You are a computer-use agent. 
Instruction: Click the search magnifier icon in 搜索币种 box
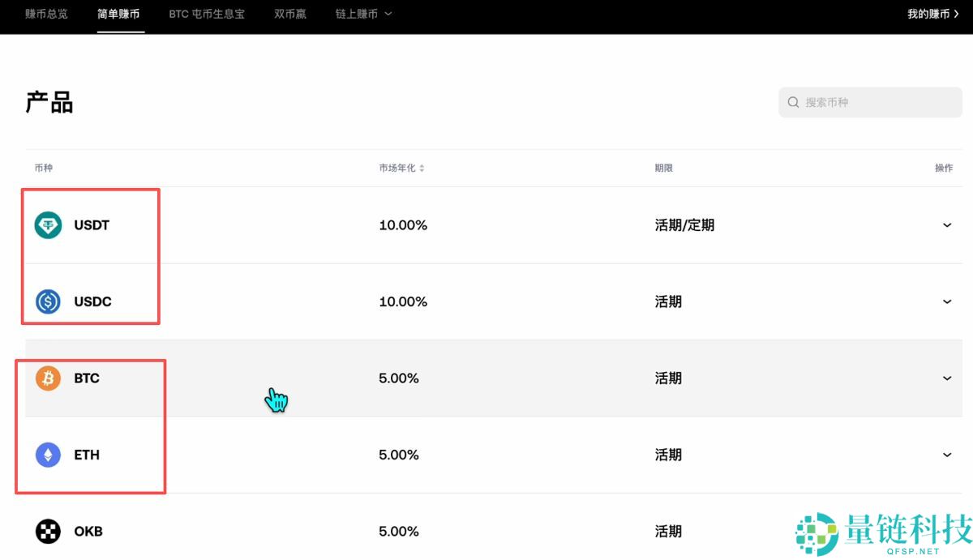tap(793, 102)
